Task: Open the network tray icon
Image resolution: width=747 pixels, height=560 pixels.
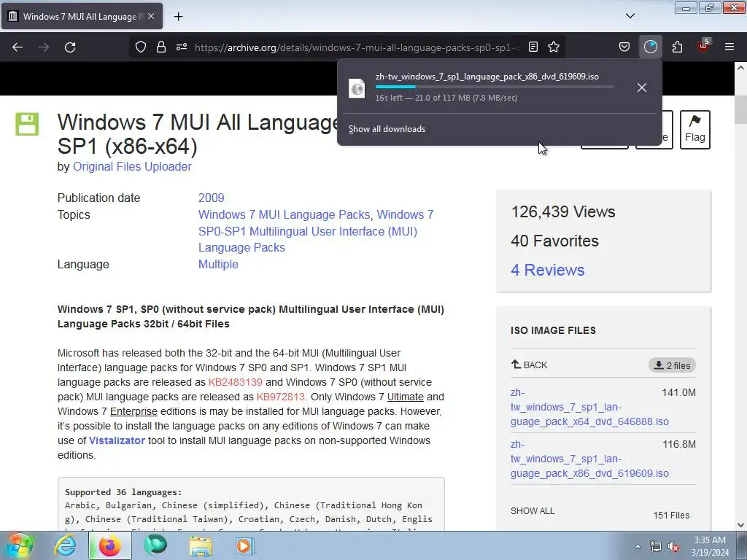Action: 656,546
